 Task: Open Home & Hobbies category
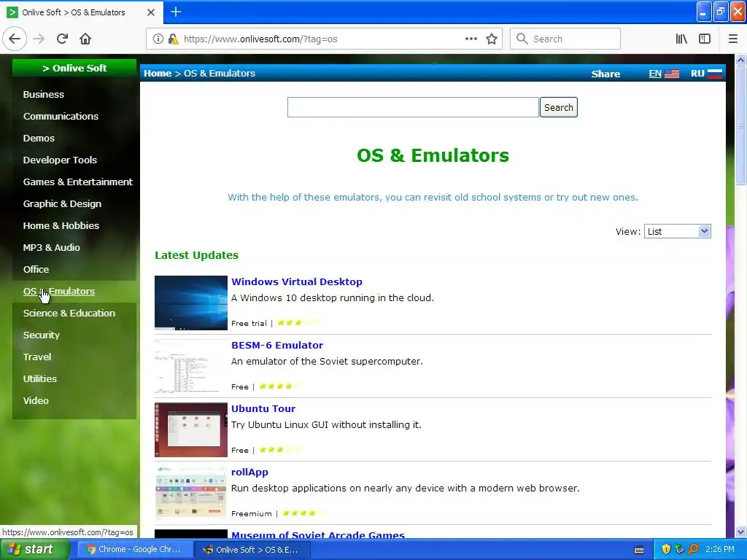(61, 226)
